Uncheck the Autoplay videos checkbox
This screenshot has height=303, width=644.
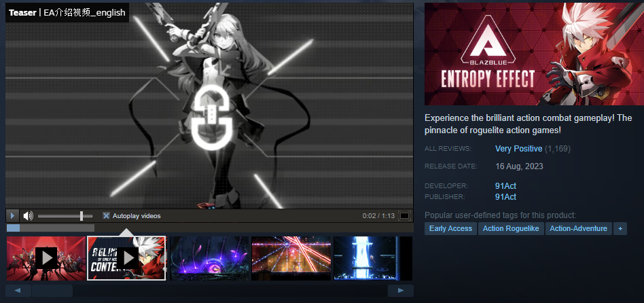[x=107, y=215]
